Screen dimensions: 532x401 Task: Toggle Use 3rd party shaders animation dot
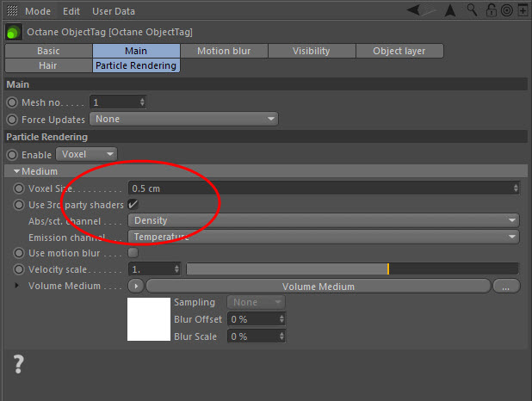coord(19,205)
